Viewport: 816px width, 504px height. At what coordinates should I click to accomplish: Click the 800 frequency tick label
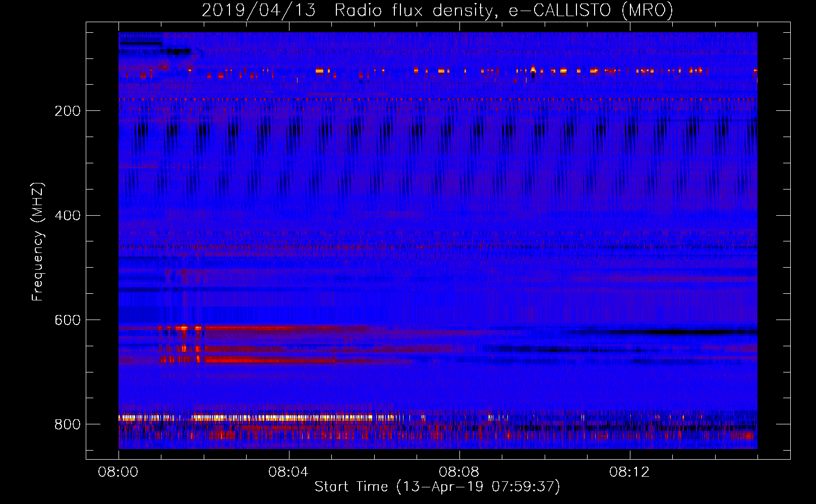68,424
